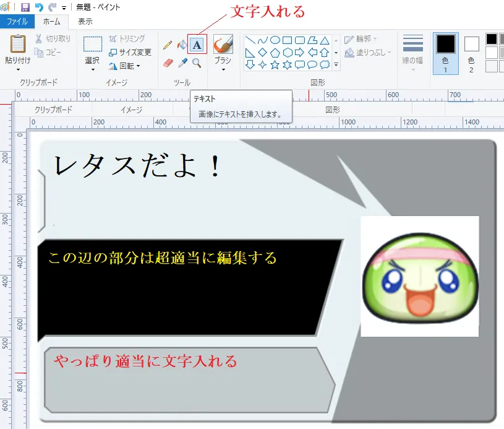The image size is (504, 429).
Task: Choose the Oval callout shape
Action: tap(312, 64)
